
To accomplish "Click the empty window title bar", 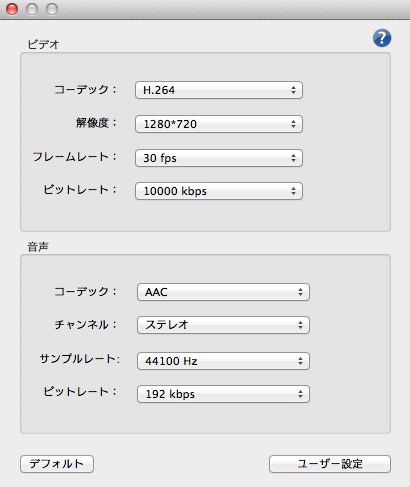I will 233,9.
